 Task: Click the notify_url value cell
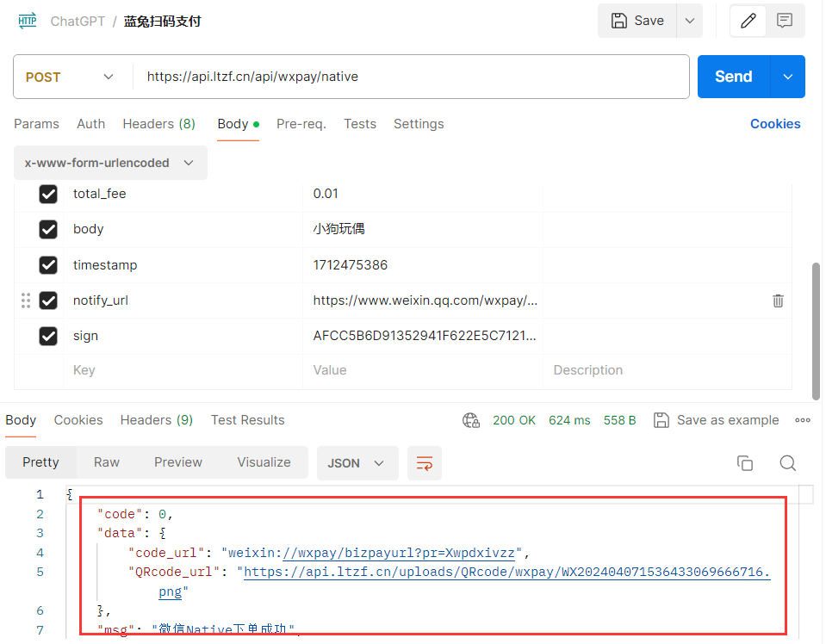click(x=423, y=300)
